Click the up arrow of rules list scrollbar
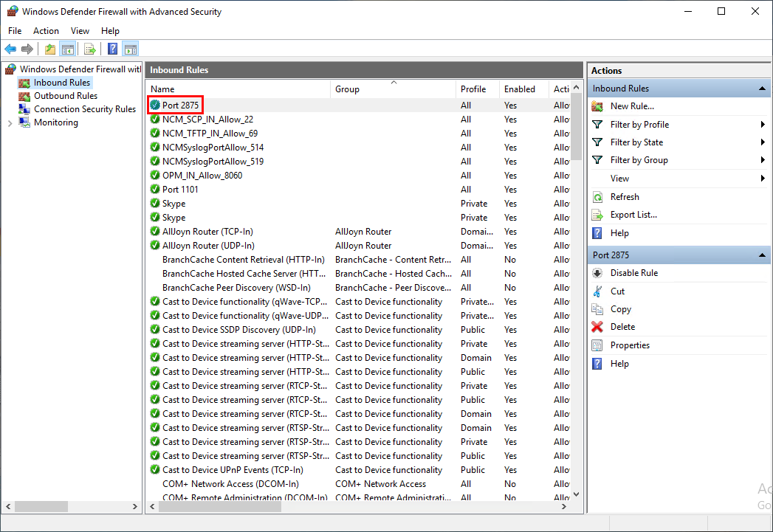 click(577, 87)
